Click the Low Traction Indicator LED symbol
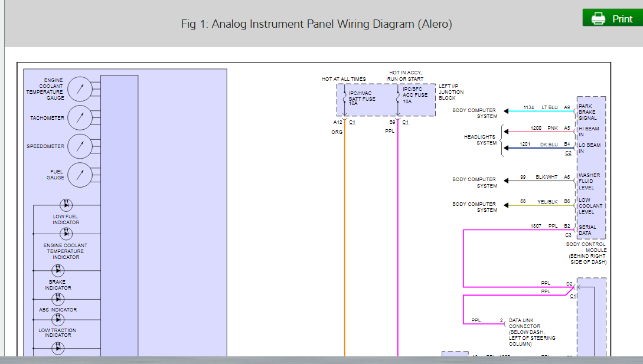 coord(58,319)
